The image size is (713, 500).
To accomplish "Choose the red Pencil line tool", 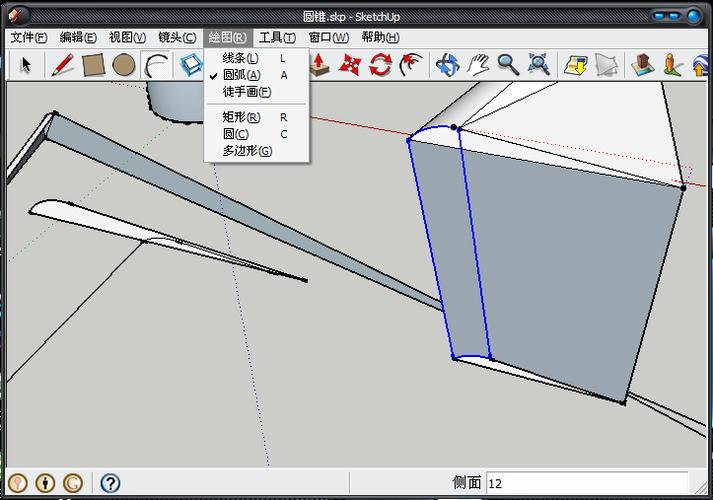I will (x=62, y=65).
